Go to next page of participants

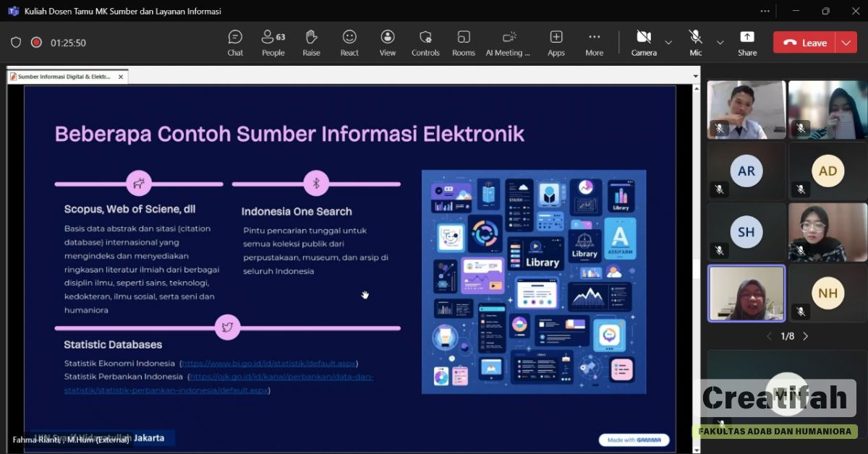805,336
